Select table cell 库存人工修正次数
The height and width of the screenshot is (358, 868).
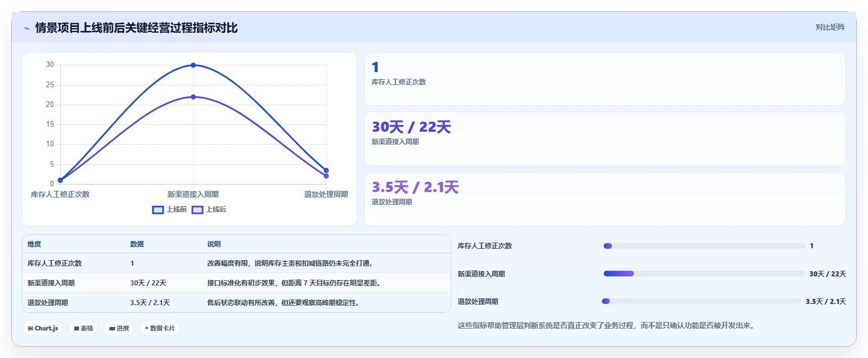click(55, 263)
